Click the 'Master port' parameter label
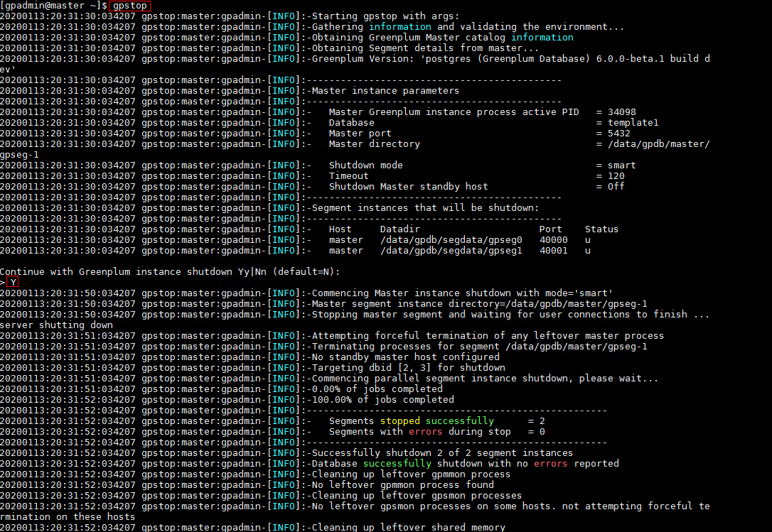 [x=360, y=134]
